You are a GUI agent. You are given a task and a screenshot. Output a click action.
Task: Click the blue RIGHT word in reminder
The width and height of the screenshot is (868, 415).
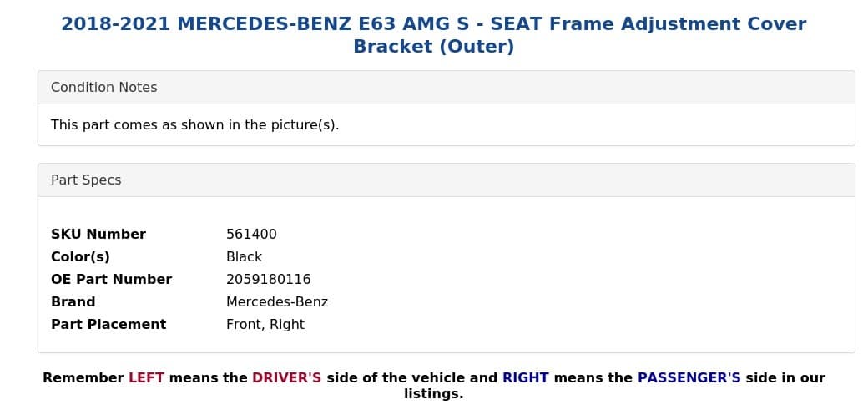[x=525, y=378]
